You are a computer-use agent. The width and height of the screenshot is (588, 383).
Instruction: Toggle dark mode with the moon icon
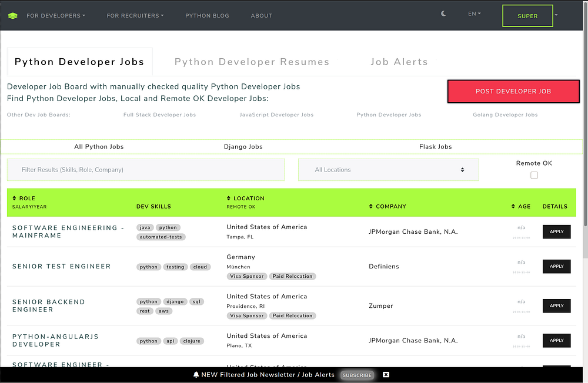(444, 14)
